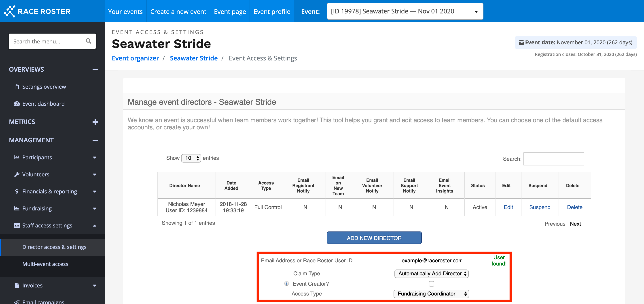This screenshot has height=304, width=644.
Task: Sort by Access Type column header
Action: (x=268, y=185)
